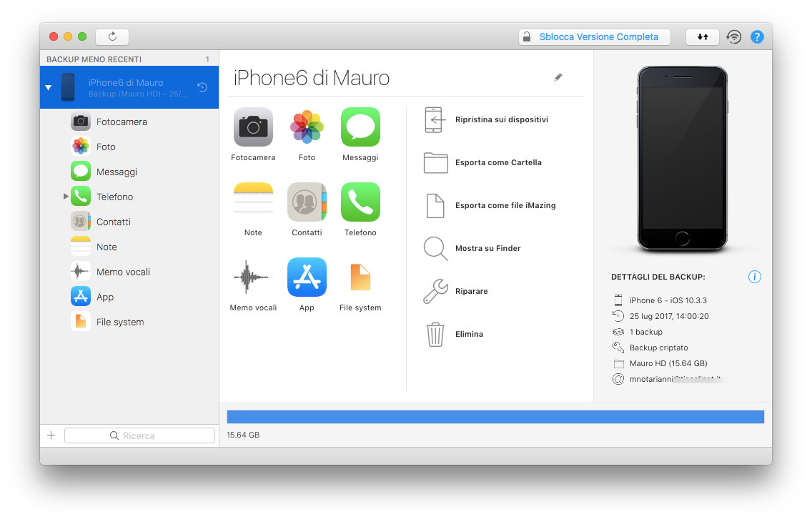Click the 15.64 GB label below bar

pyautogui.click(x=243, y=435)
